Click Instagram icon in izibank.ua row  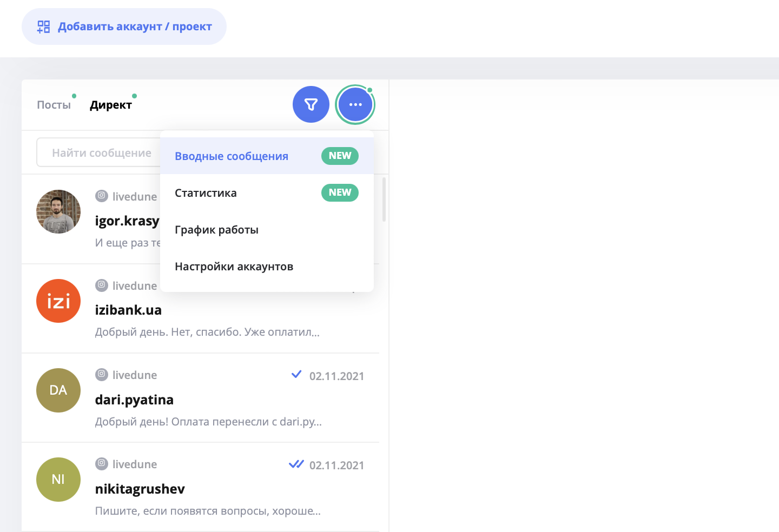(102, 285)
